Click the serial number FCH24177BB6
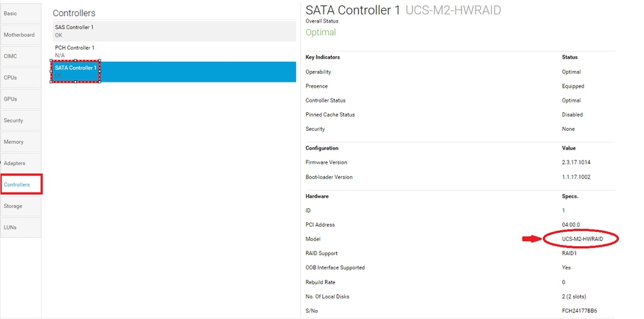Screen dimensions: 644x319 coord(578,311)
